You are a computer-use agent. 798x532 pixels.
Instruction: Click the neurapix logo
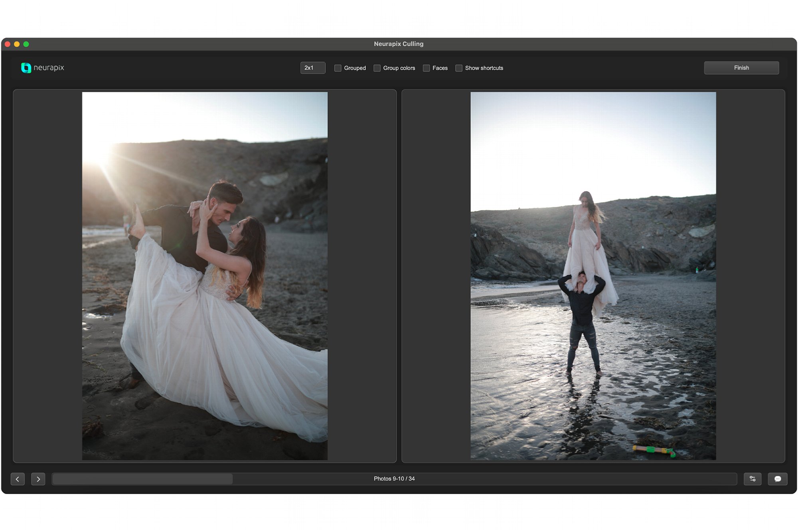[x=43, y=68]
